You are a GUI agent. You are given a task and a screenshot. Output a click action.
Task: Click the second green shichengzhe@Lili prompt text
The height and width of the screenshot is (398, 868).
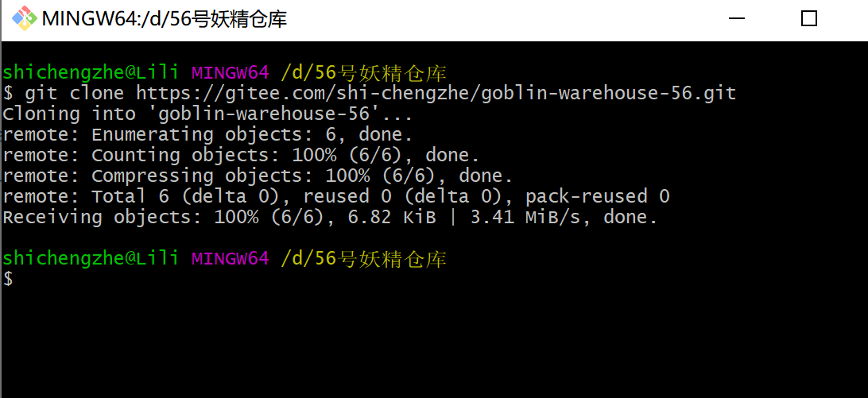point(91,257)
